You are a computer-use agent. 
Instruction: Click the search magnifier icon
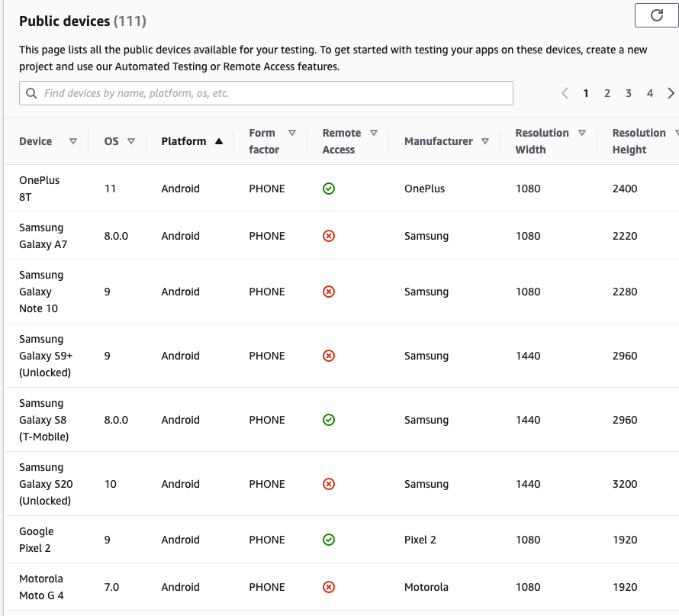click(31, 93)
